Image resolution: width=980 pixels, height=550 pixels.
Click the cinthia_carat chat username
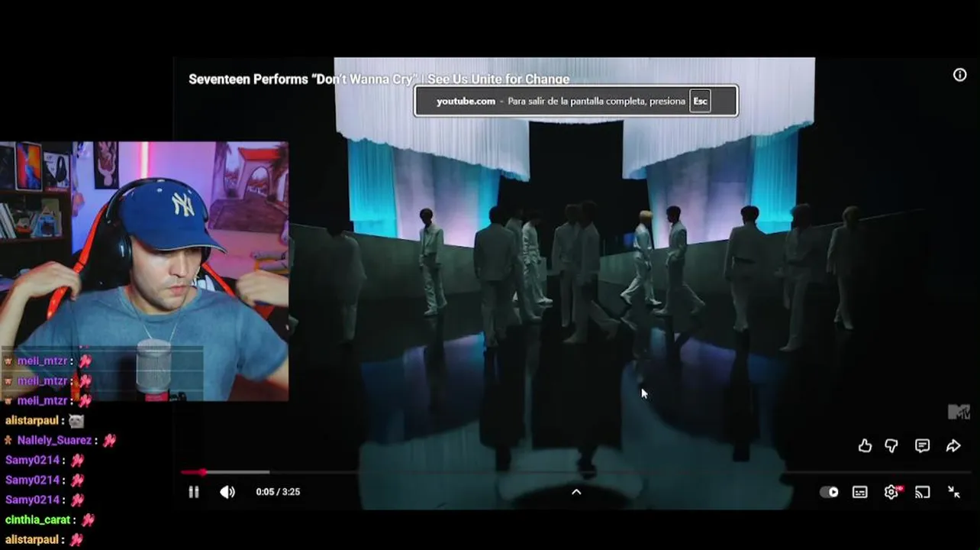[37, 519]
